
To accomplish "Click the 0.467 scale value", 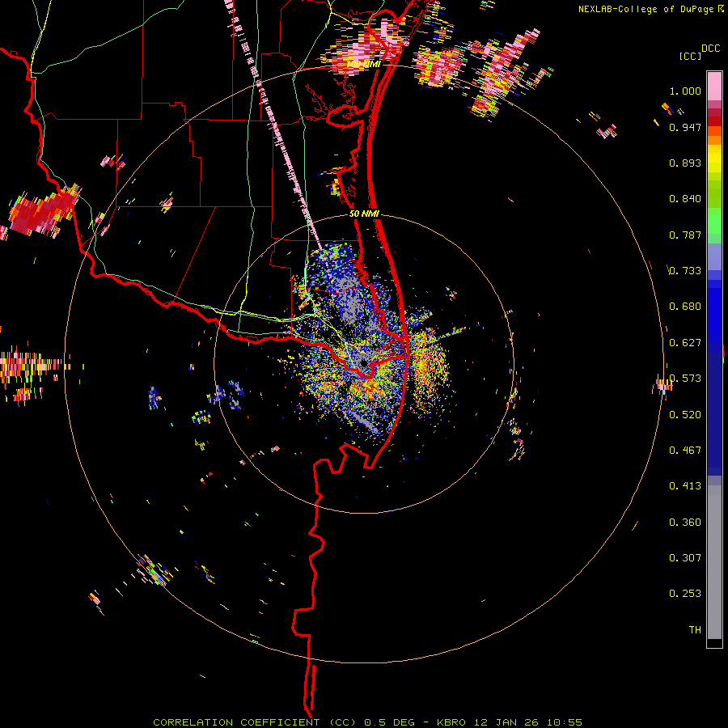I will tap(685, 451).
